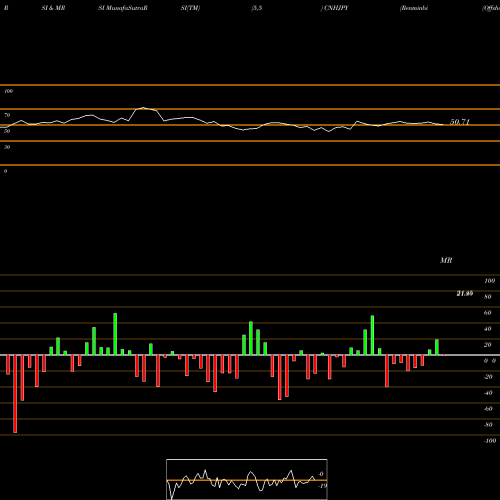Select the '50' level label on RSI axis
The width and height of the screenshot is (500, 500).
tap(7, 131)
